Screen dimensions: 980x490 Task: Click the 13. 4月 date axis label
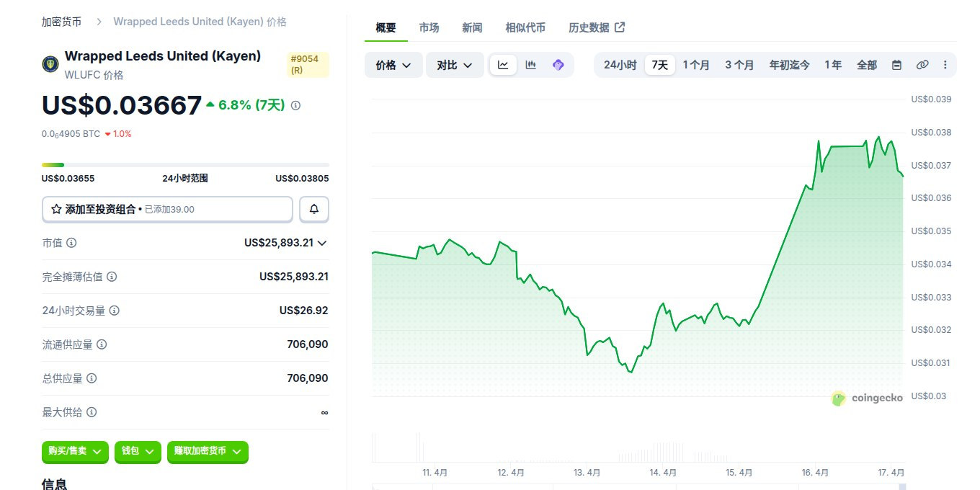coord(587,473)
